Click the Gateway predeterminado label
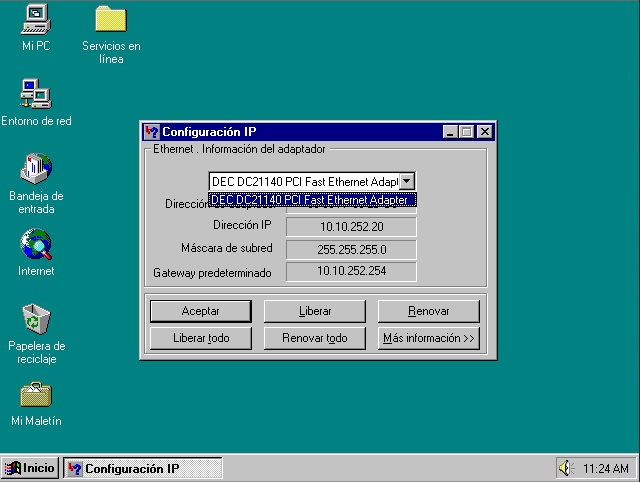The height and width of the screenshot is (482, 640). (x=212, y=273)
